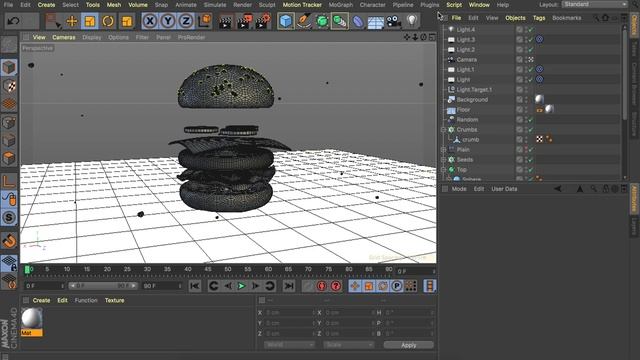Add a Light bulb object
Image resolution: width=640 pixels, height=360 pixels.
412,21
